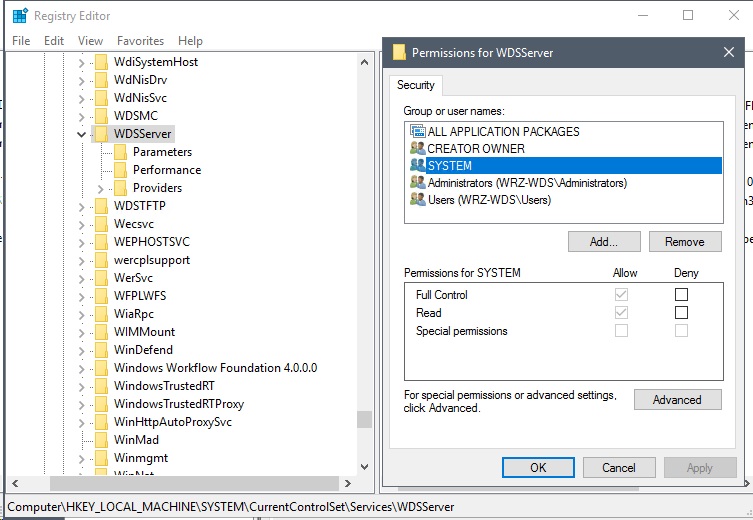
Task: Click the Providers subkey folder icon
Action: click(121, 188)
